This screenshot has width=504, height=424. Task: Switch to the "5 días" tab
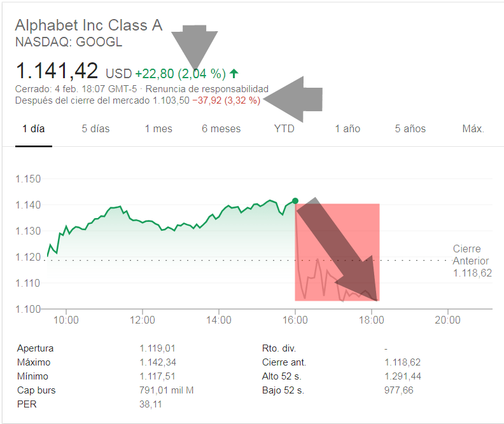point(95,128)
